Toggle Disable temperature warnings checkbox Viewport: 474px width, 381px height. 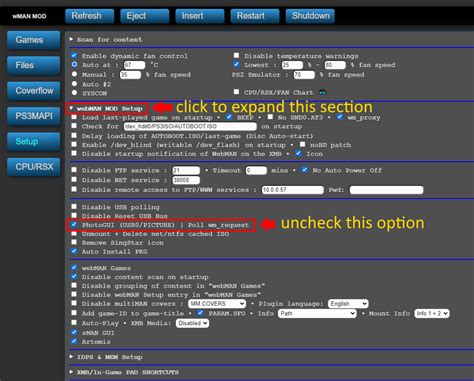[236, 55]
